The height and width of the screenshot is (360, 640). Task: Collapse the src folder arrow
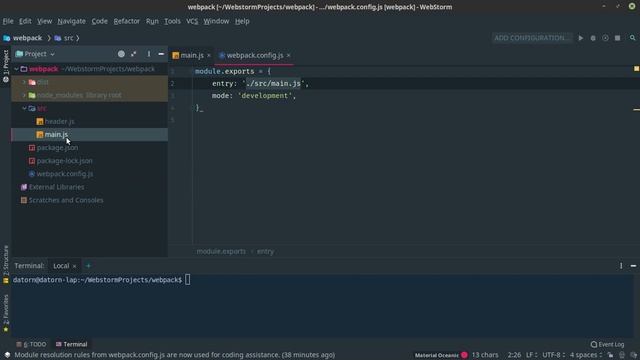[x=24, y=108]
